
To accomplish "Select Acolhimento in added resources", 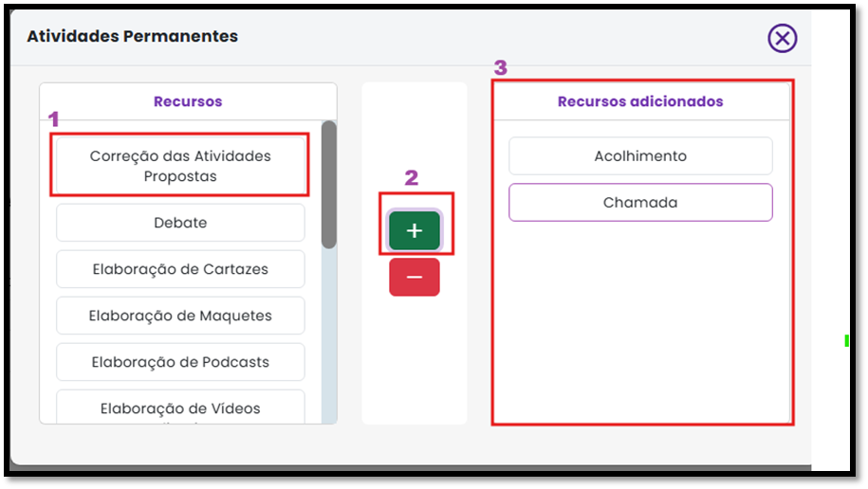I will (640, 156).
